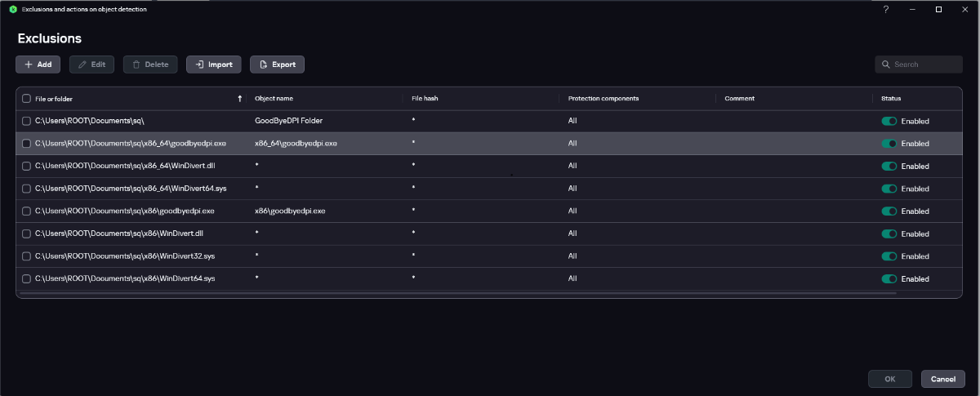Image resolution: width=980 pixels, height=396 pixels.
Task: Click the Export exclusions button
Action: (x=277, y=65)
